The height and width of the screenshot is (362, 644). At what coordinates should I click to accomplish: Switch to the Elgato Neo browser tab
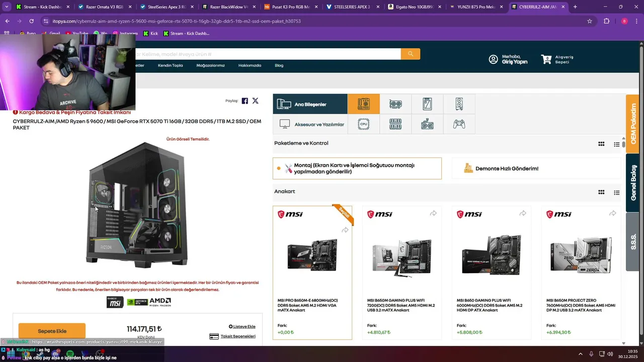coord(414,7)
